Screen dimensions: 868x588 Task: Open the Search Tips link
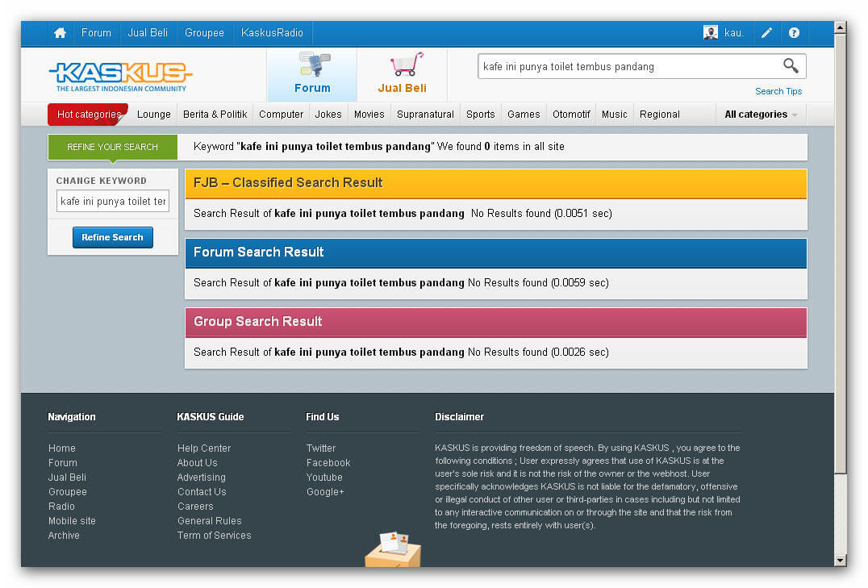(778, 91)
